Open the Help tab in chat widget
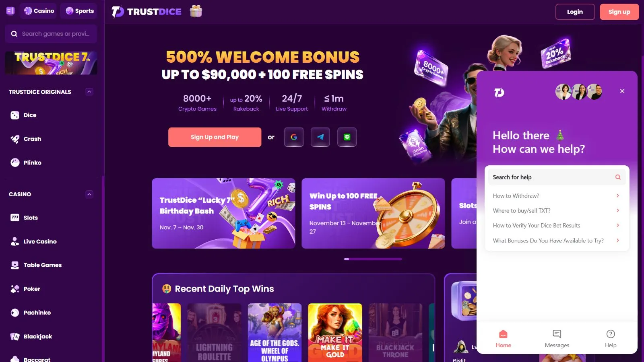This screenshot has height=362, width=644. pos(611,339)
